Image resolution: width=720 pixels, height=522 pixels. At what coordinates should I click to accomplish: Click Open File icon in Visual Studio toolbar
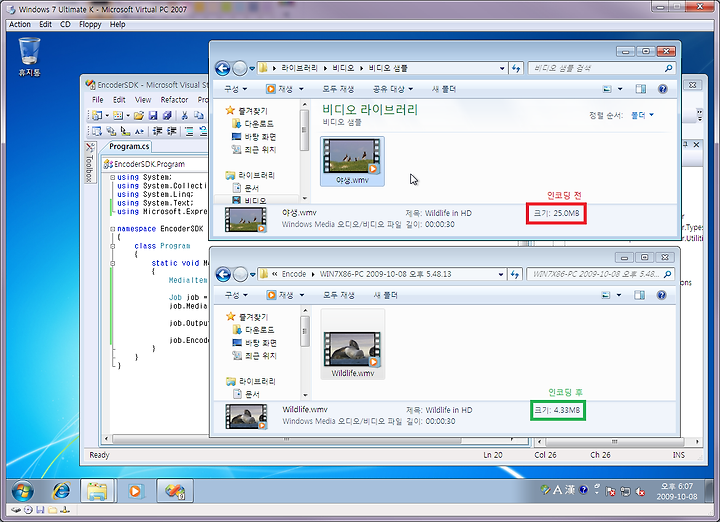tap(139, 115)
